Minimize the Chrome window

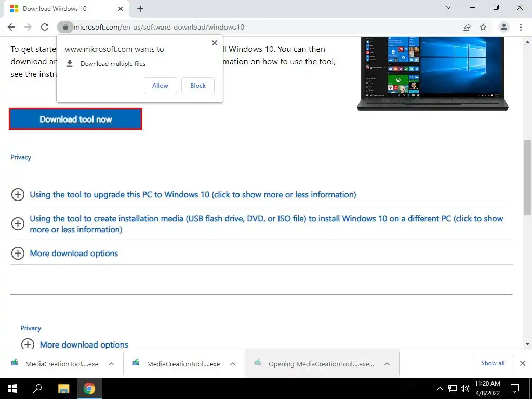(472, 7)
